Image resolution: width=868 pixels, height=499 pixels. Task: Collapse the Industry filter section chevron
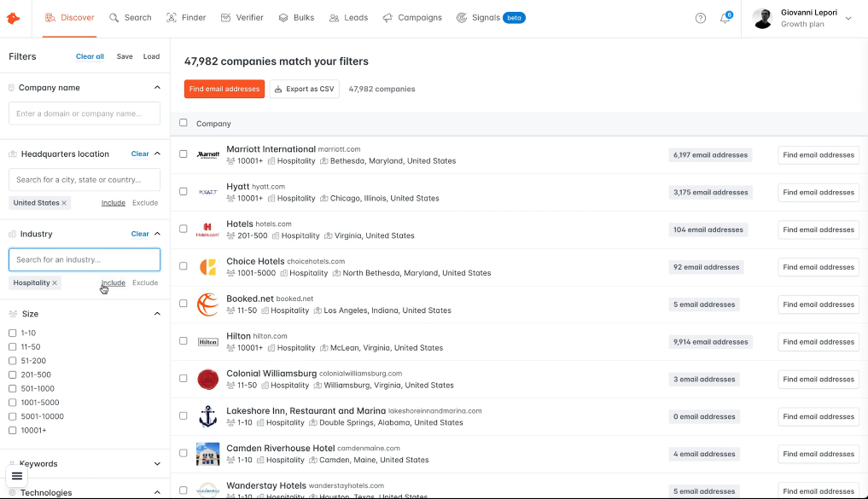coord(157,234)
